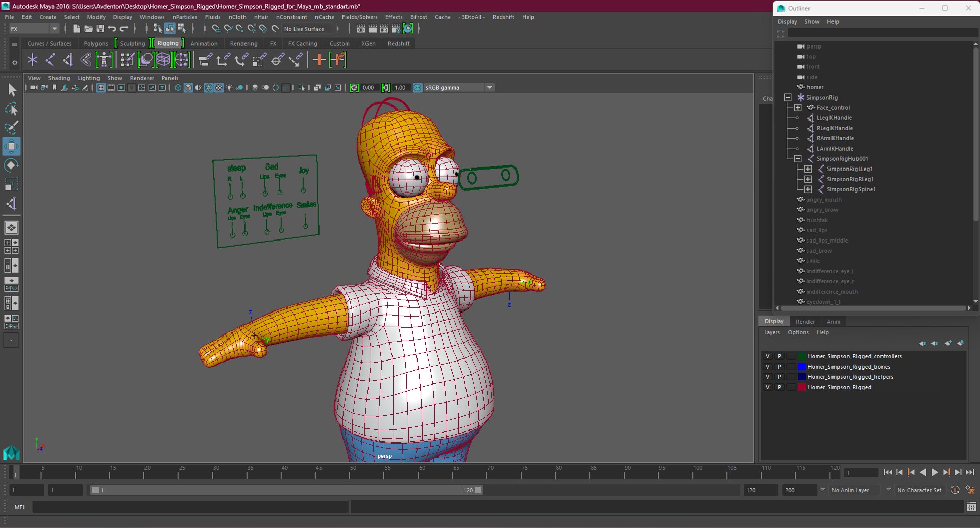The width and height of the screenshot is (980, 528).
Task: Toggle auto keyframe button
Action: 955,490
